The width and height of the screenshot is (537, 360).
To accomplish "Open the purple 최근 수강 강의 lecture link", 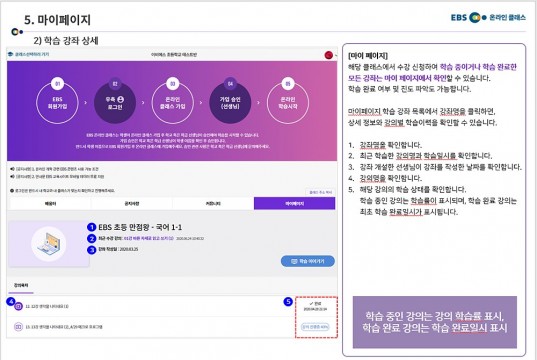I will click(x=149, y=238).
